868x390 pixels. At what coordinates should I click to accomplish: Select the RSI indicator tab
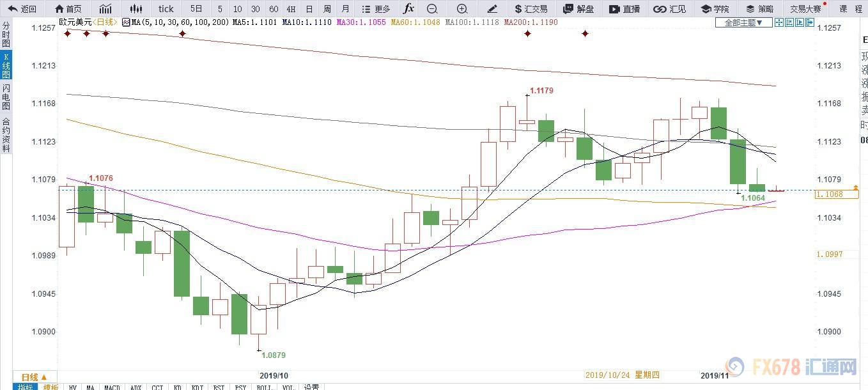[219, 387]
